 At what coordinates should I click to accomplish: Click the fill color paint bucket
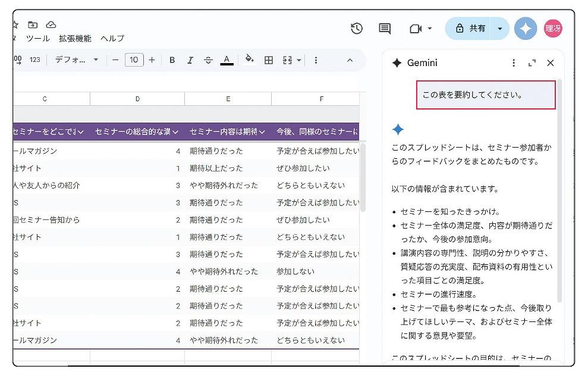(x=250, y=60)
